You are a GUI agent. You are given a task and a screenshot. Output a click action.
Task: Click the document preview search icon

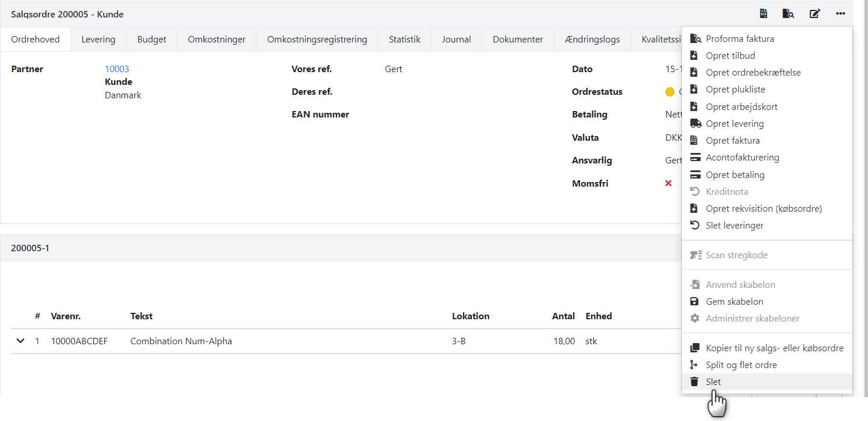[788, 14]
